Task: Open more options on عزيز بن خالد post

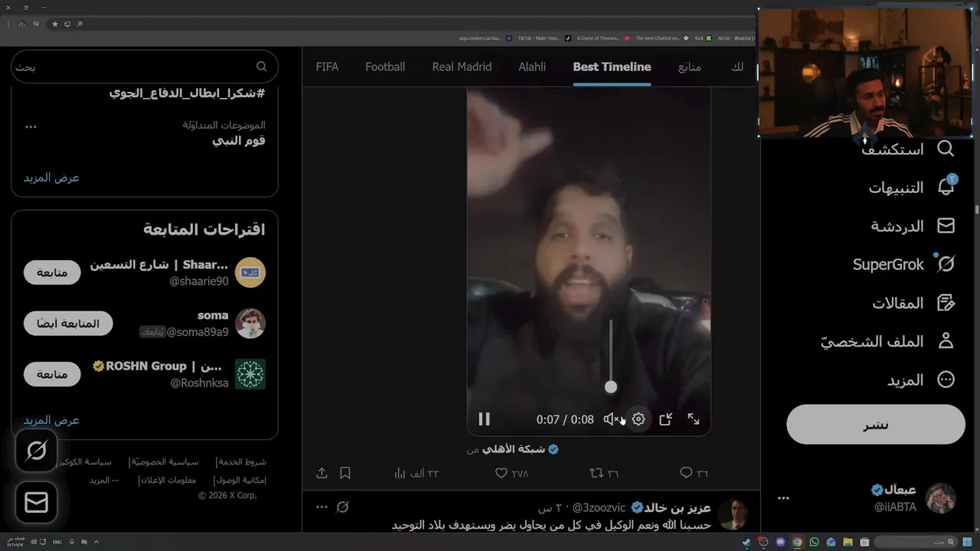Action: tap(322, 507)
